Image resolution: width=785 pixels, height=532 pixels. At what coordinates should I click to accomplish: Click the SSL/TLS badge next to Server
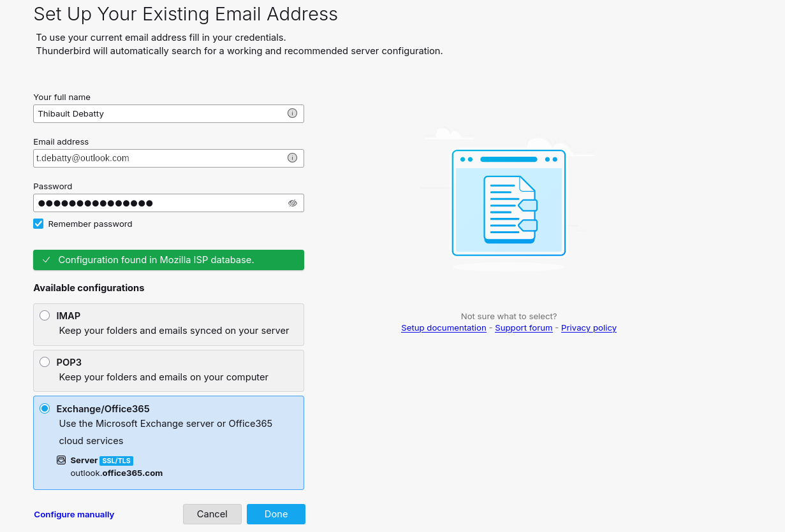click(116, 461)
